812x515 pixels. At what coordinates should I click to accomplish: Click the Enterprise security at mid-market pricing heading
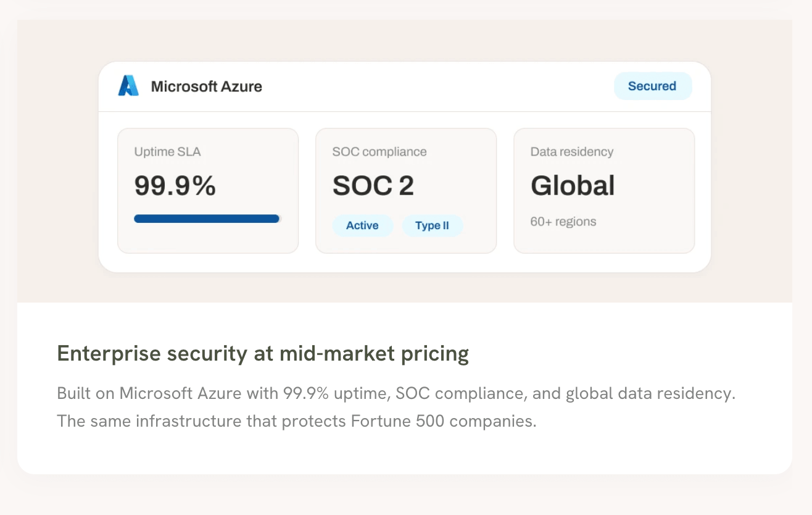pyautogui.click(x=263, y=354)
